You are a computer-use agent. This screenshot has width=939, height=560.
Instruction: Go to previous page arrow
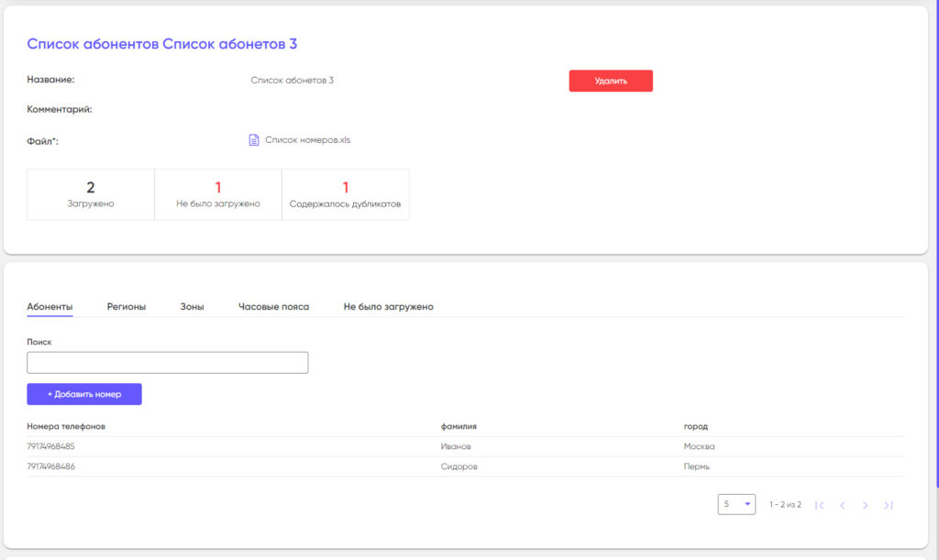842,505
